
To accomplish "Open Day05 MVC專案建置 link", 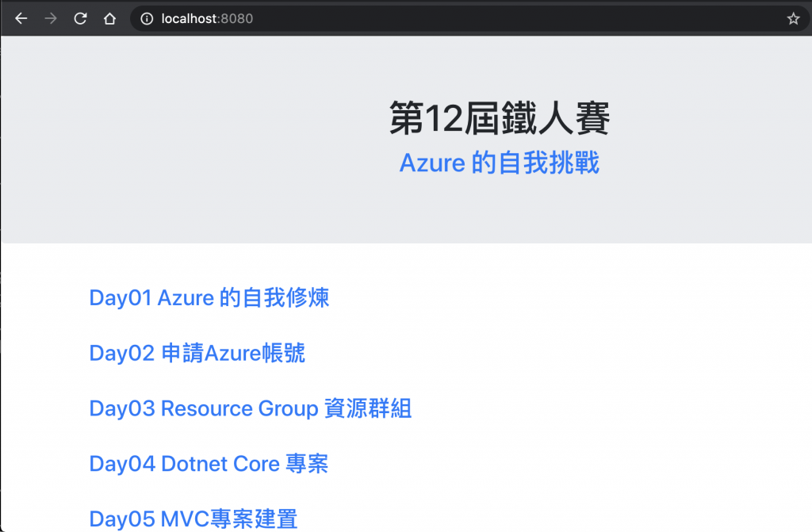I will coord(193,519).
